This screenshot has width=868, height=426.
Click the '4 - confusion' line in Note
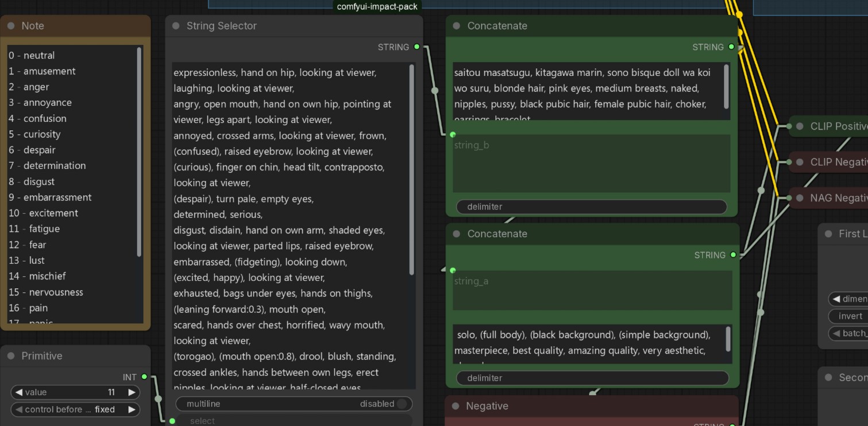click(x=37, y=118)
